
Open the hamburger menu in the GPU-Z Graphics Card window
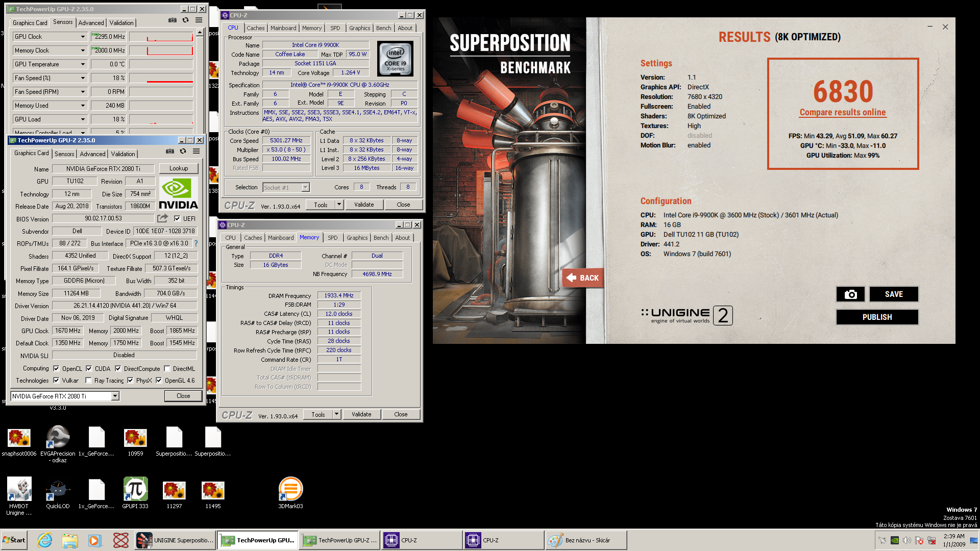pos(196,152)
